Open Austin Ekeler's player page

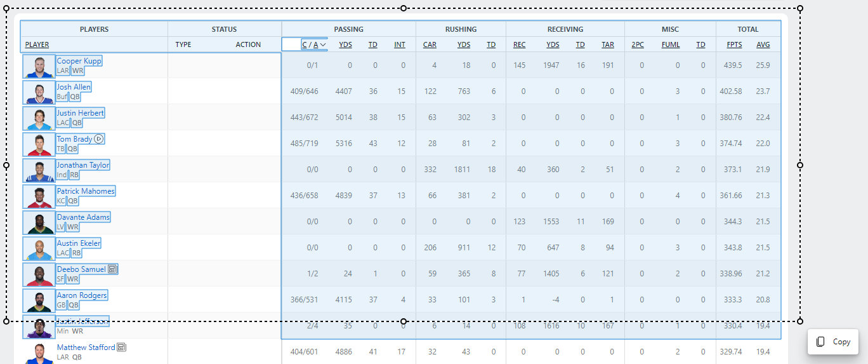tap(79, 243)
